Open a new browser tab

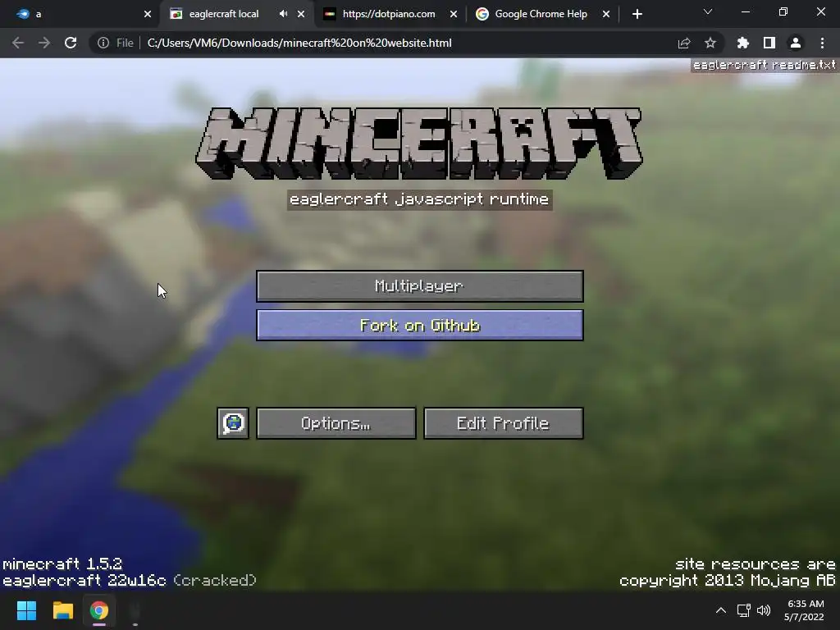tap(637, 14)
